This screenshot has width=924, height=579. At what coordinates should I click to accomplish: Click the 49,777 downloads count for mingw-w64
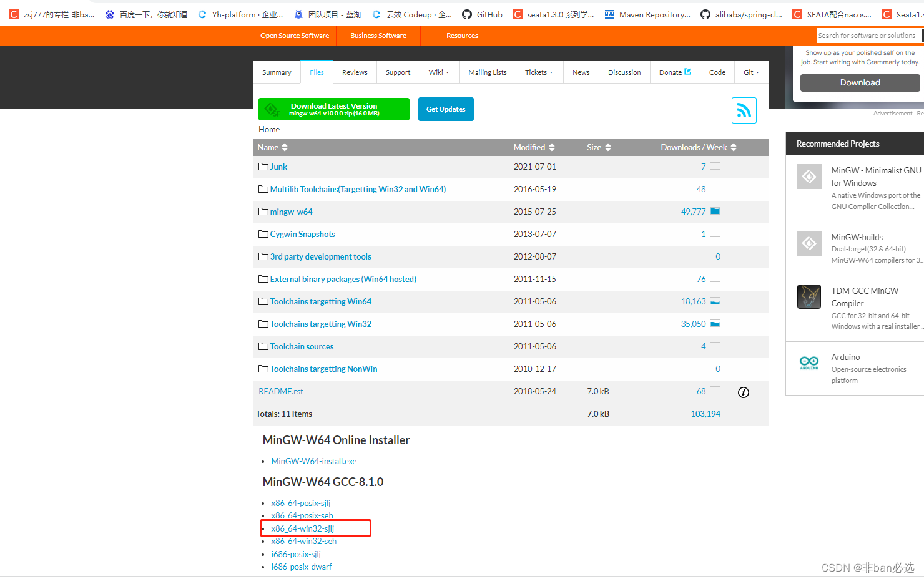tap(693, 212)
